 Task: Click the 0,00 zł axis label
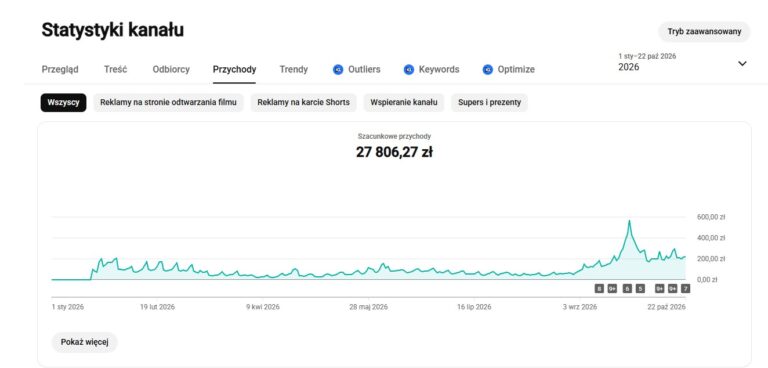(x=707, y=280)
